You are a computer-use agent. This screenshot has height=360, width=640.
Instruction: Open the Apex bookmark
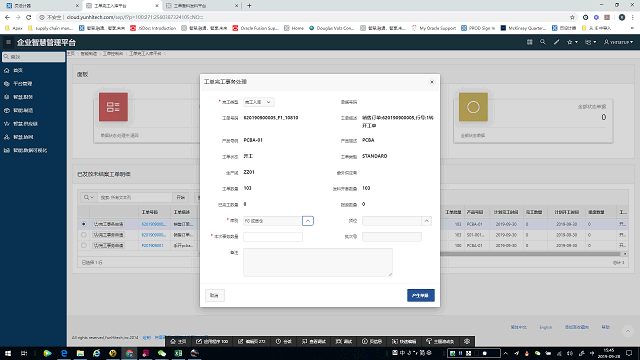(13, 28)
